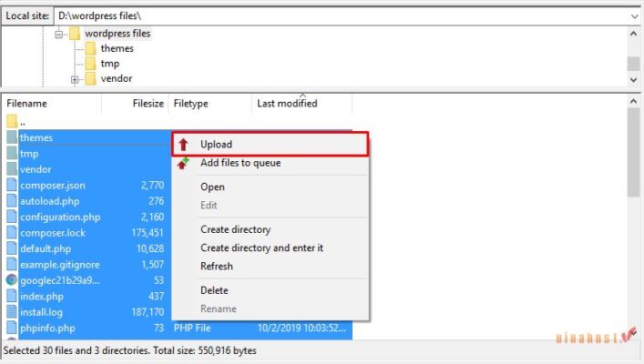Click the up arrow of the file list scrollbar

click(x=633, y=101)
